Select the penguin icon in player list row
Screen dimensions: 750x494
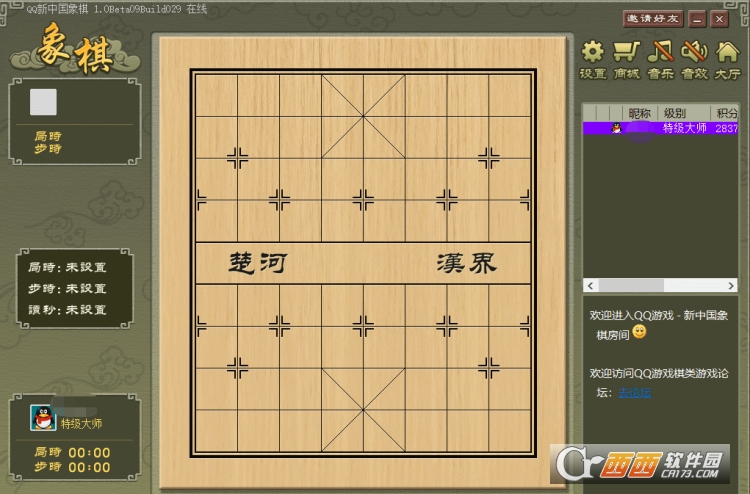coord(616,128)
